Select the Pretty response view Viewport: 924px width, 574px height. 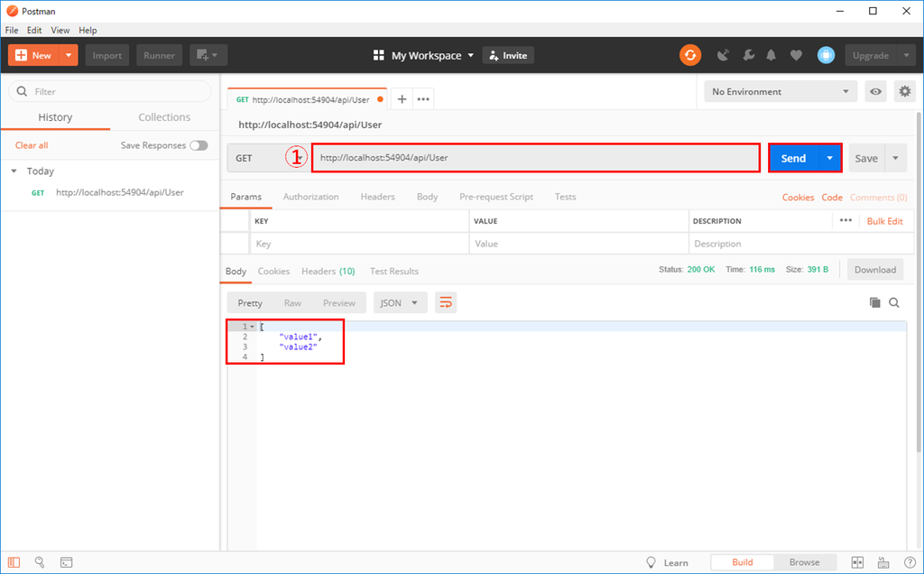pos(250,303)
